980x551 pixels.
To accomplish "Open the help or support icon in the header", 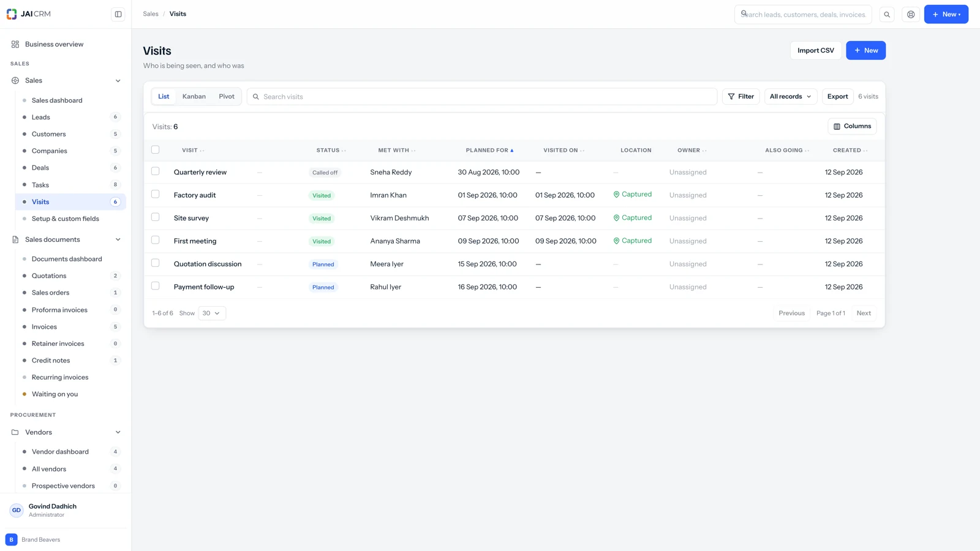I will tap(911, 14).
